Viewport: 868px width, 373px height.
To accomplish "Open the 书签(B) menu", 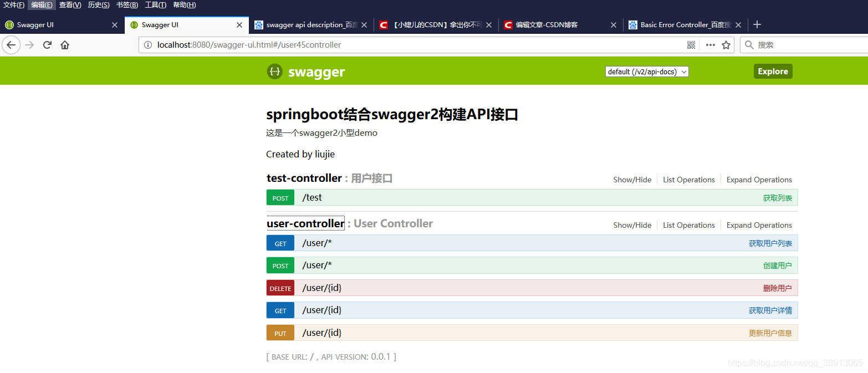I will point(127,5).
